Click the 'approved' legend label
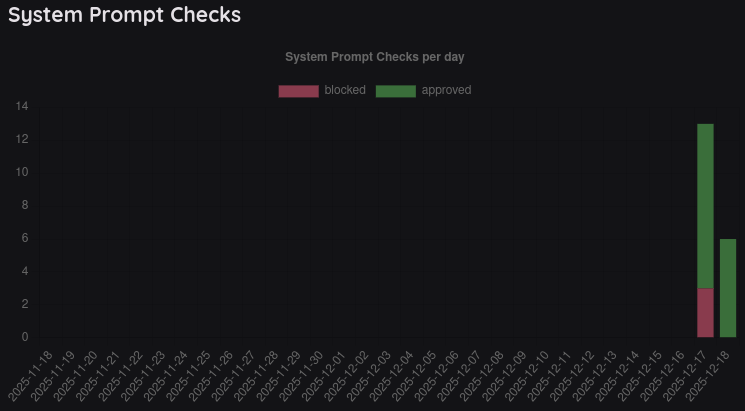Image resolution: width=745 pixels, height=411 pixels. tap(447, 90)
